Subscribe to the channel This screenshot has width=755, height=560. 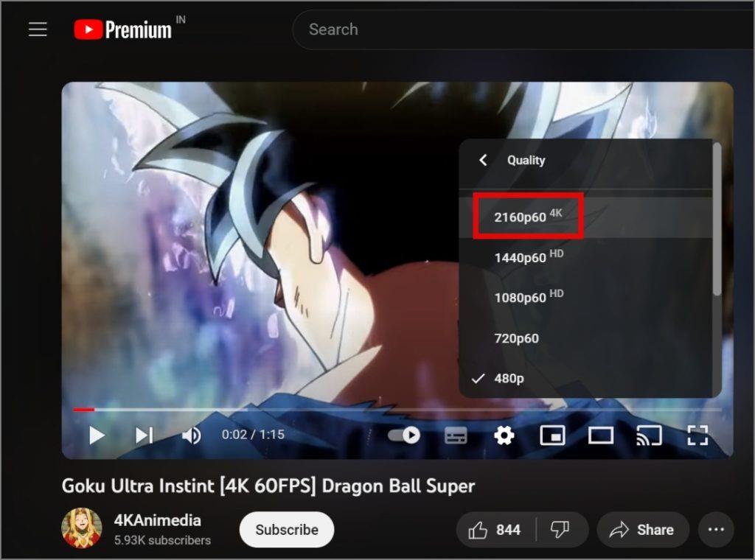[x=287, y=530]
